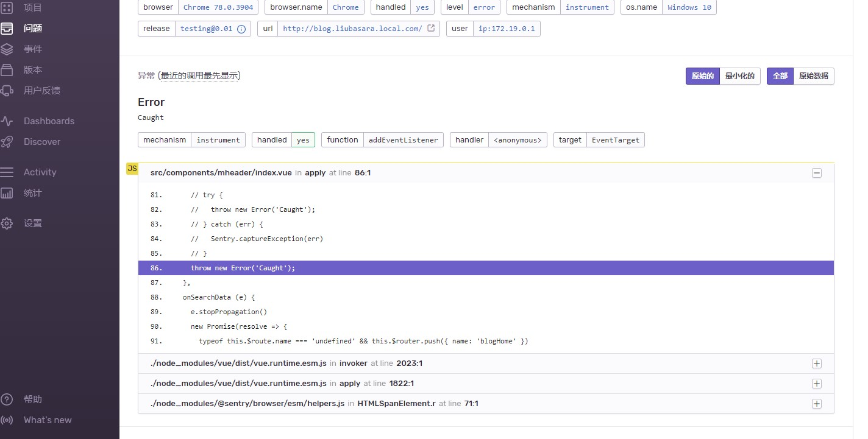The height and width of the screenshot is (439, 868).
Task: Click the top handled yes tag value
Action: click(x=422, y=7)
